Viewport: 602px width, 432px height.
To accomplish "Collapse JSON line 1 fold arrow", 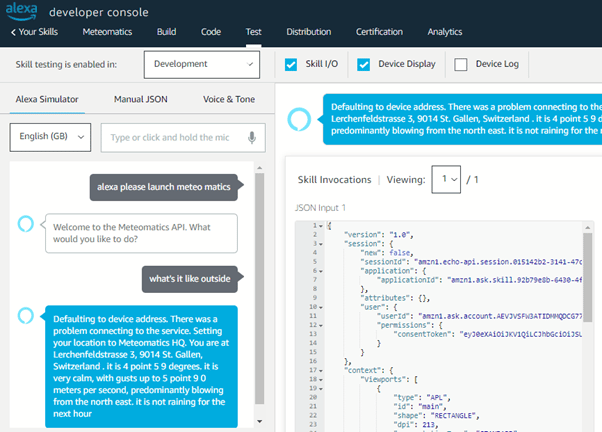I will (321, 226).
